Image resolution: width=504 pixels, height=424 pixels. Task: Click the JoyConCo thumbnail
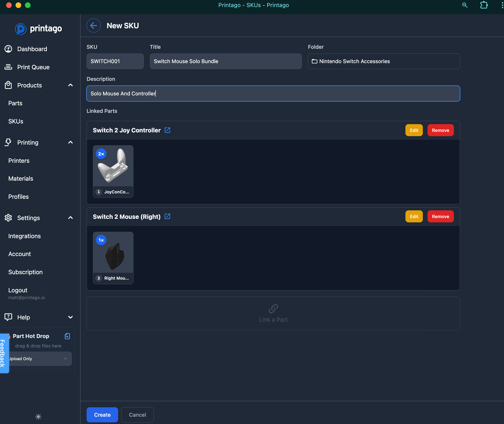[x=113, y=166]
